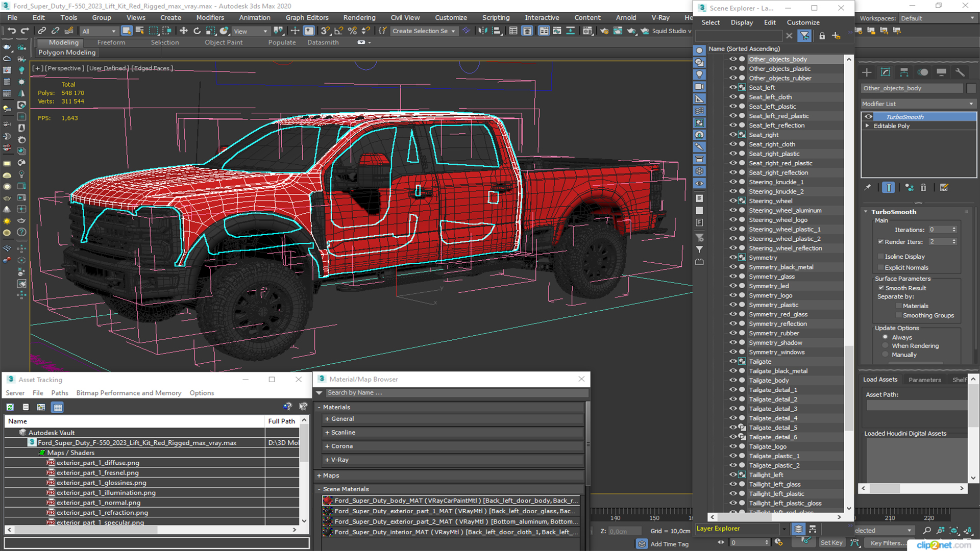Click Key Filters button
The image size is (980, 551).
(x=887, y=543)
